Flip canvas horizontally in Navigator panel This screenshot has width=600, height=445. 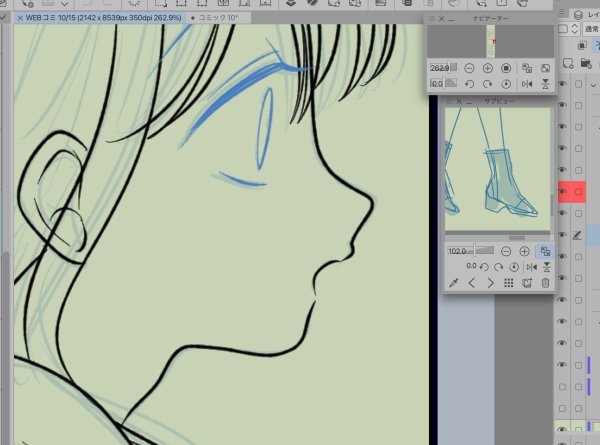[x=526, y=84]
